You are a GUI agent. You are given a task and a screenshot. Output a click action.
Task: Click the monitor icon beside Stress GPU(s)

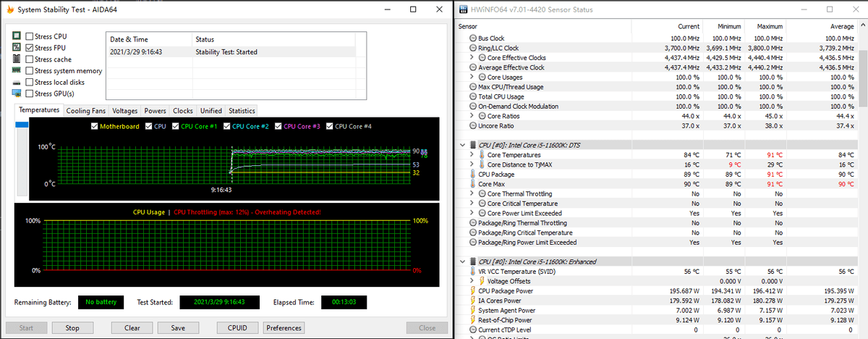(16, 93)
